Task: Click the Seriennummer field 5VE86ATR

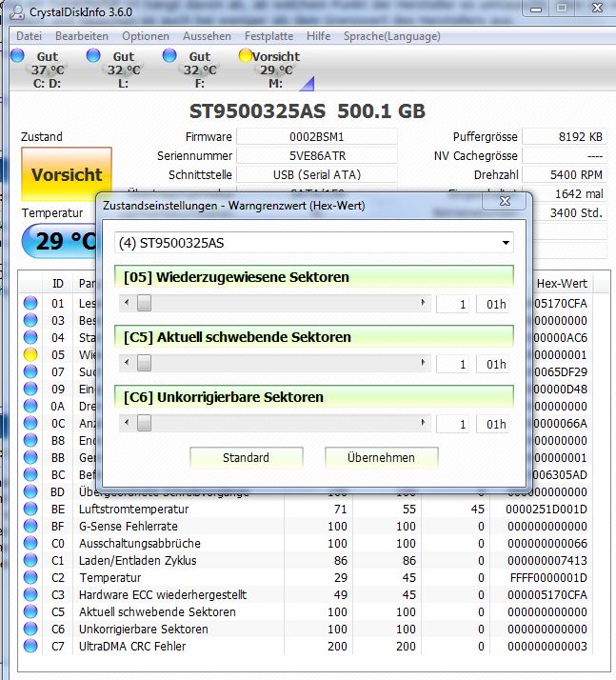Action: click(x=317, y=155)
